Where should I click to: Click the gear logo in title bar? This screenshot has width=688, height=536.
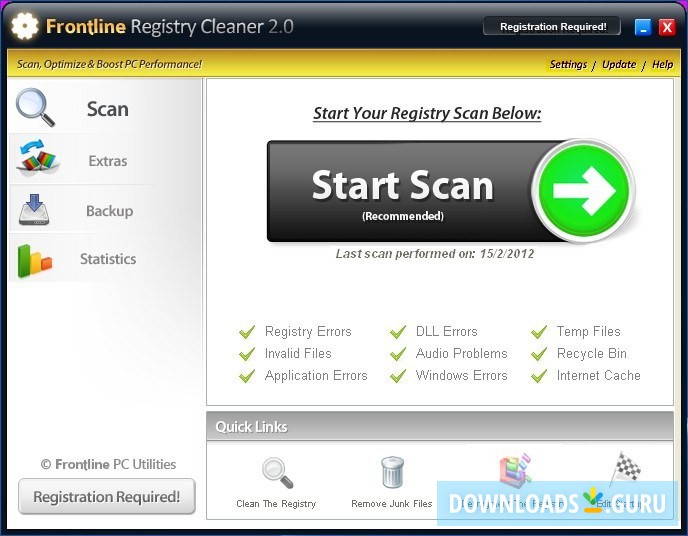(25, 26)
